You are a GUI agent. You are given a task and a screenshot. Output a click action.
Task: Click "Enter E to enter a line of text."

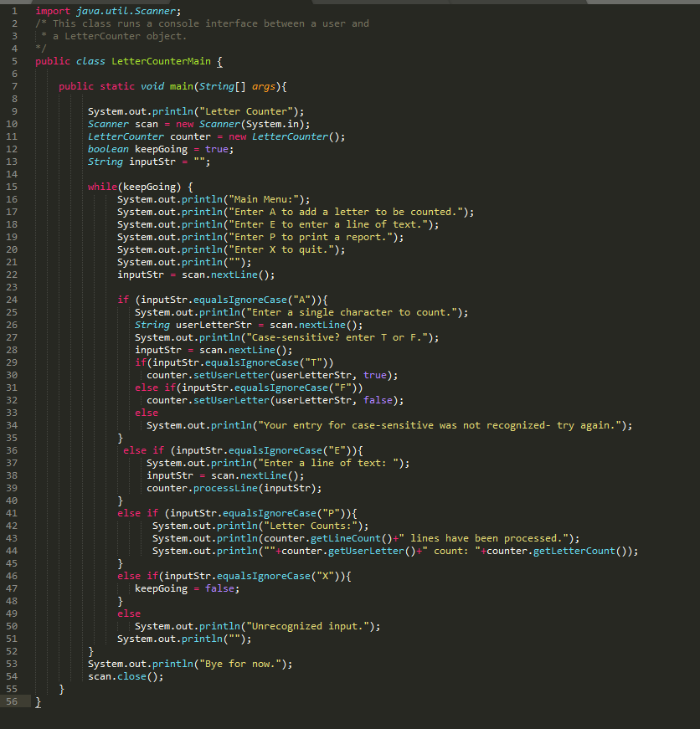[x=328, y=224]
